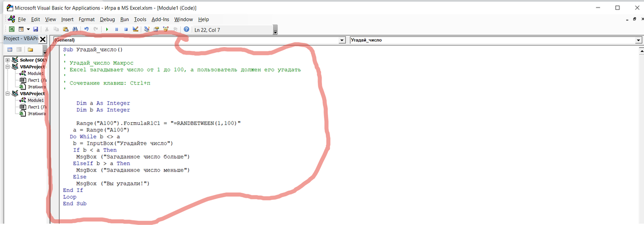Click the Reset stop square icon
The width and height of the screenshot is (644, 225).
[126, 29]
